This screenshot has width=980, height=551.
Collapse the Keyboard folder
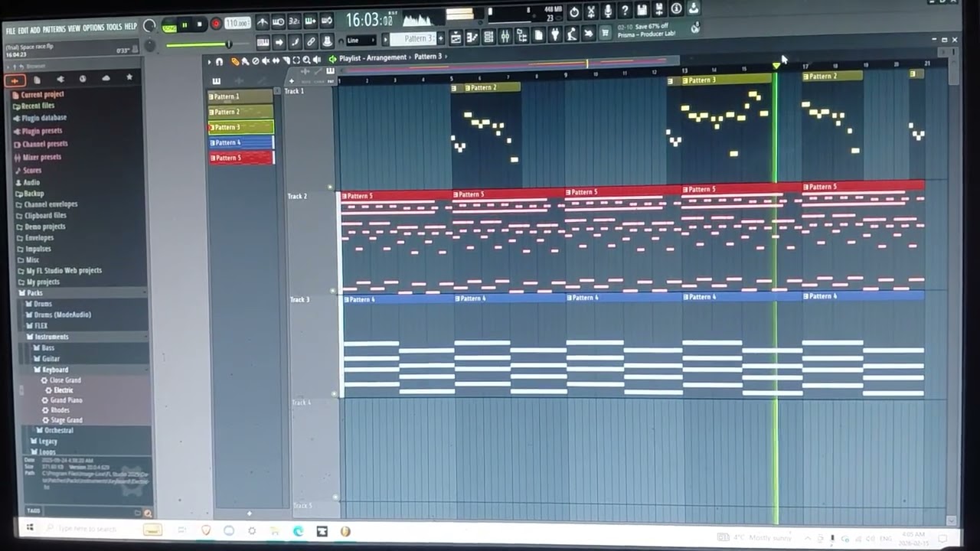pos(55,370)
